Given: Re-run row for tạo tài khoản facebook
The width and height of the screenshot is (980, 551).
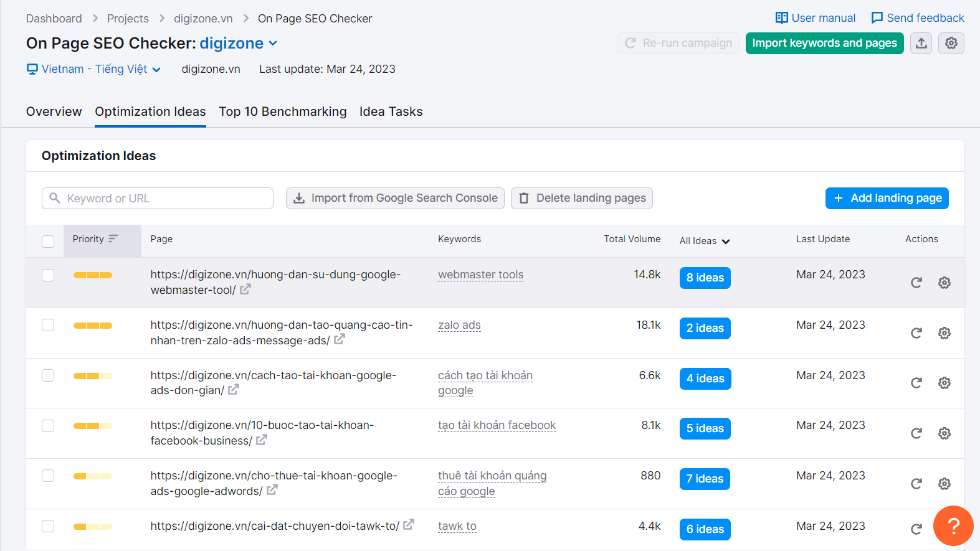Looking at the screenshot, I should 916,433.
